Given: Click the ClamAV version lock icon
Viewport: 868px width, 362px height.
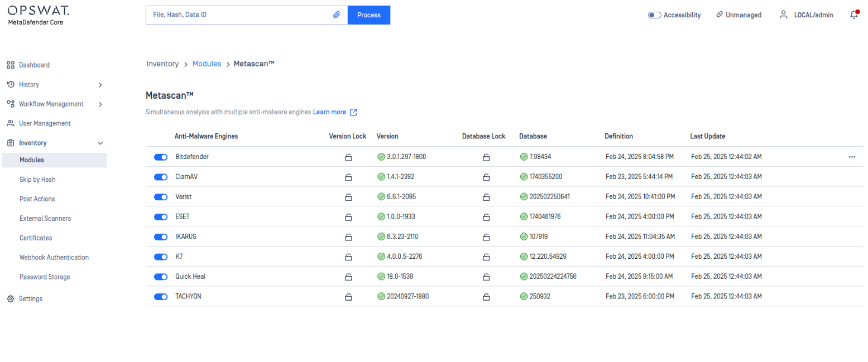Looking at the screenshot, I should pyautogui.click(x=348, y=177).
